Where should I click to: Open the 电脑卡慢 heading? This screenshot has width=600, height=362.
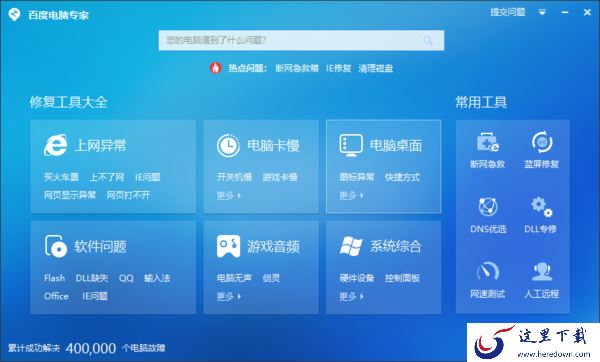[273, 145]
